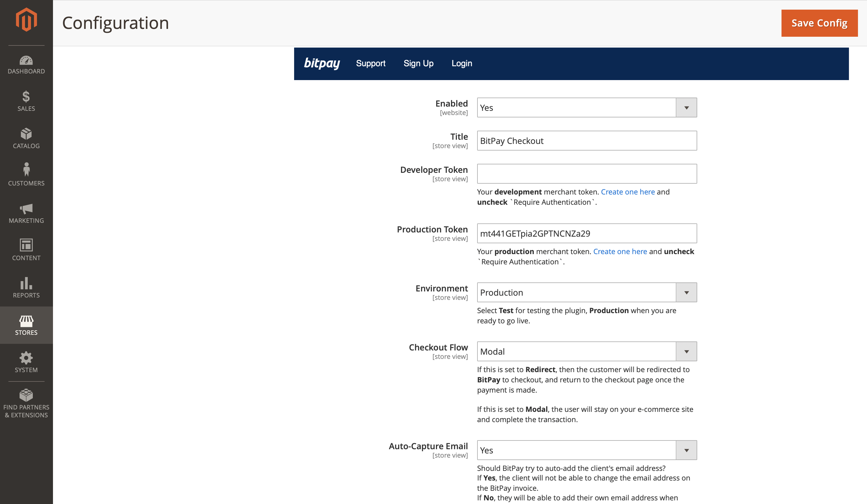
Task: Open the Catalog box icon
Action: point(26,133)
